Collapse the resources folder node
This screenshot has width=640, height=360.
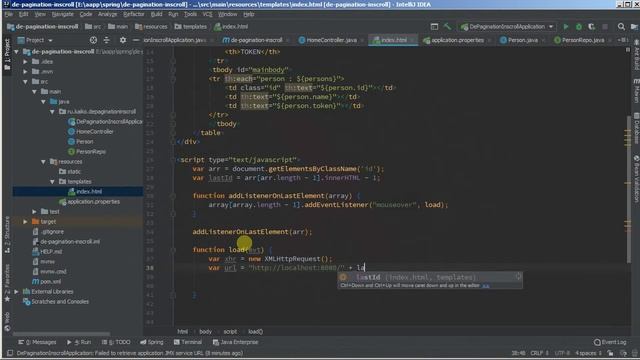tap(43, 162)
